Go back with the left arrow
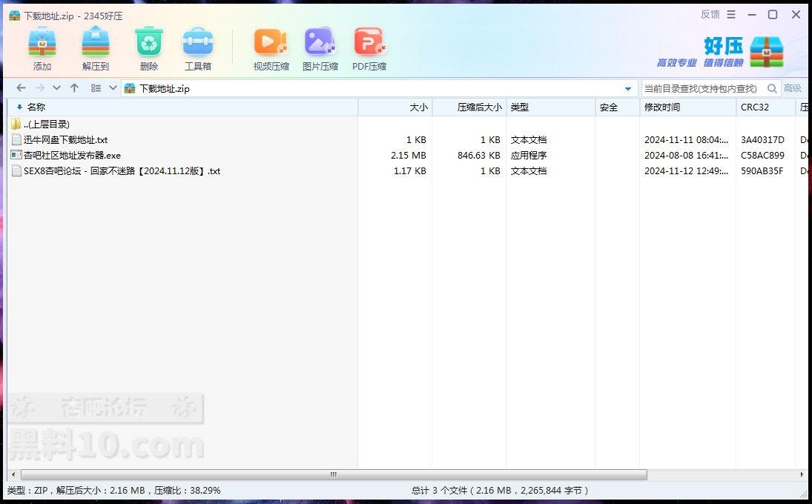Image resolution: width=812 pixels, height=504 pixels. click(21, 88)
